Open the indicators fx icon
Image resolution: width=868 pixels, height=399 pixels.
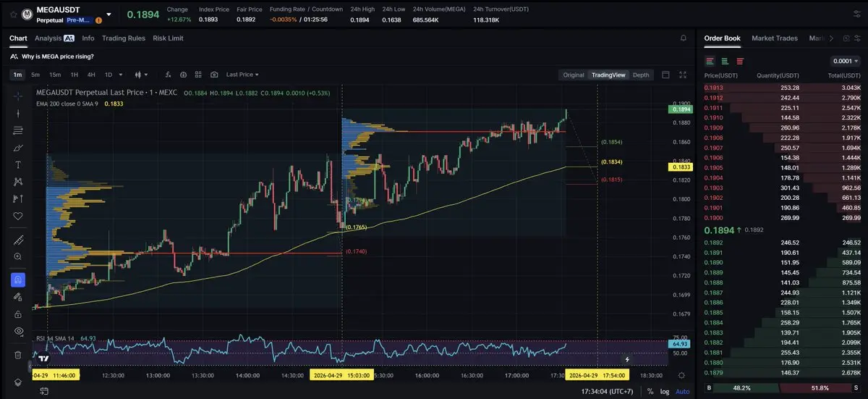click(168, 75)
